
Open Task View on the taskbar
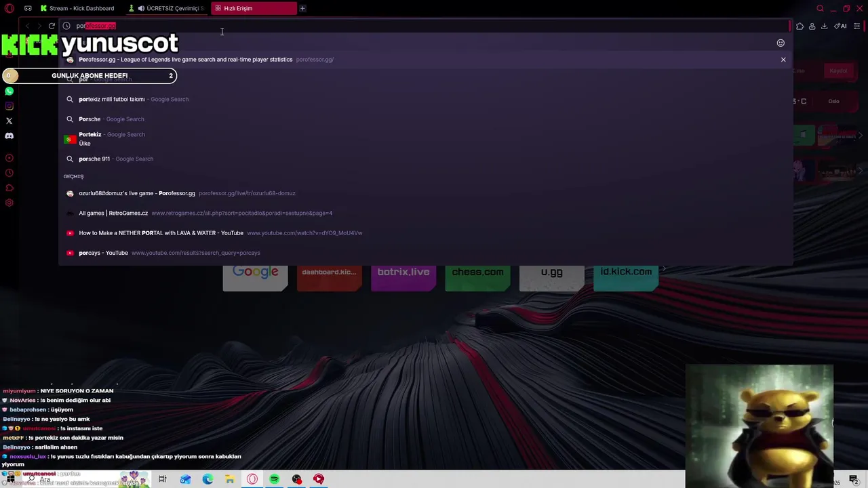coord(163,479)
